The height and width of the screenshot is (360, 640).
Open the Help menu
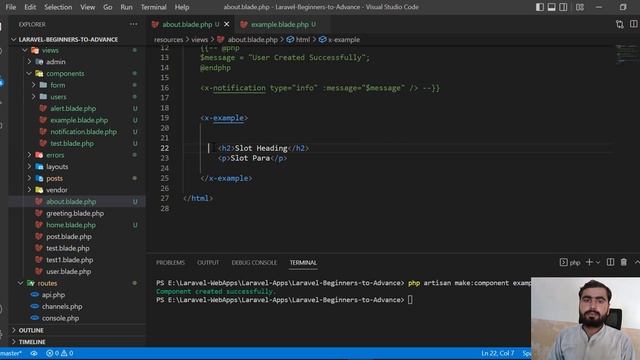(x=182, y=7)
